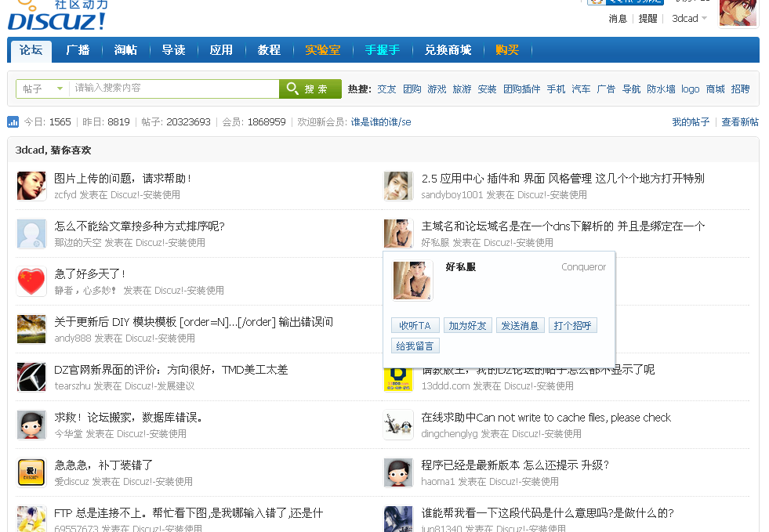Click cartoon avatar of haoma1
The image size is (769, 532).
point(398,472)
